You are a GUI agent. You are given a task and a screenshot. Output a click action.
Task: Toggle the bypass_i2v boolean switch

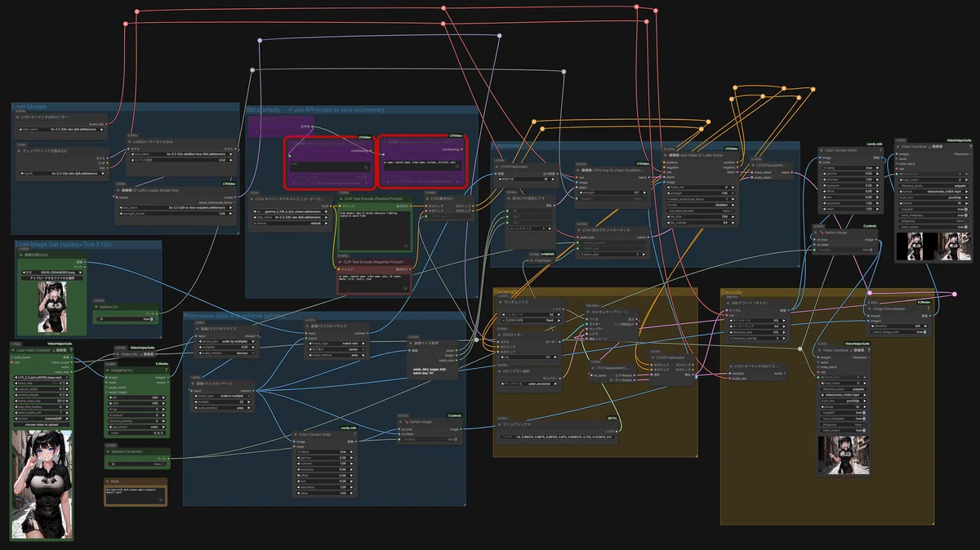[127, 320]
